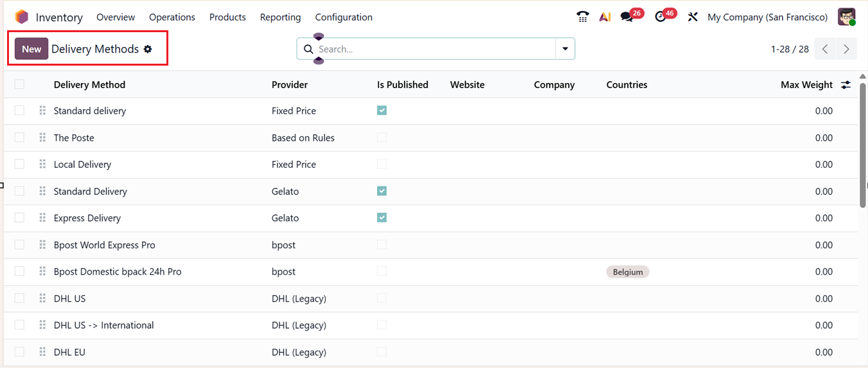Viewport: 868px width, 368px height.
Task: Click the Countries column header
Action: (626, 84)
